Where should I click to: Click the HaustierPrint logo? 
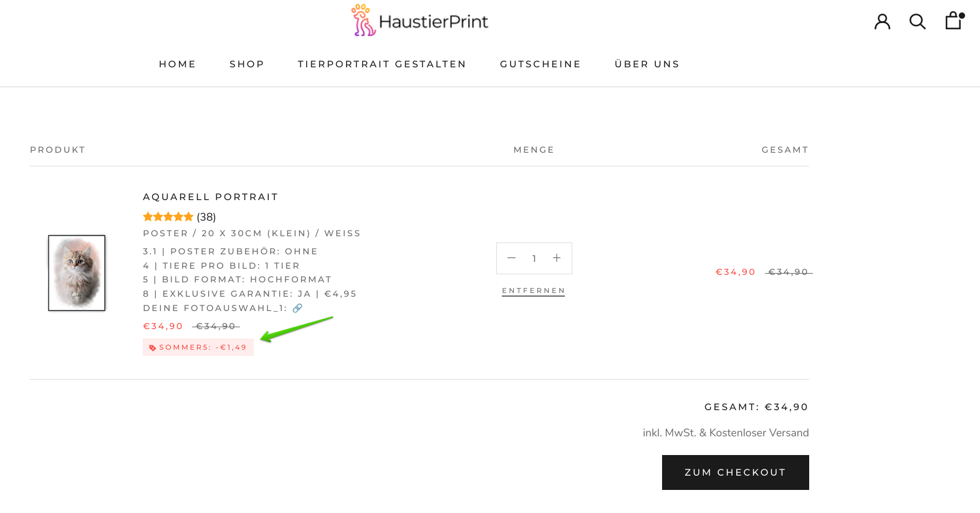420,21
